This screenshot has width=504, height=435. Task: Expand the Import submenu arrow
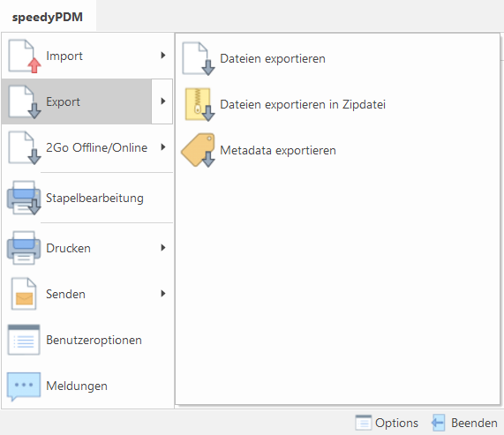pos(163,56)
